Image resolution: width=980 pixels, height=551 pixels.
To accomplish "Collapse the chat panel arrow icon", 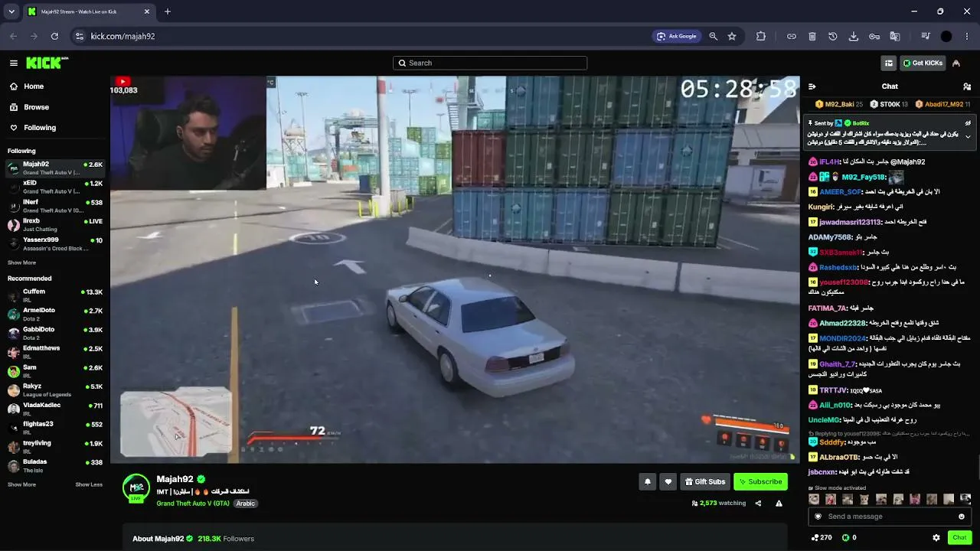I will click(x=812, y=86).
